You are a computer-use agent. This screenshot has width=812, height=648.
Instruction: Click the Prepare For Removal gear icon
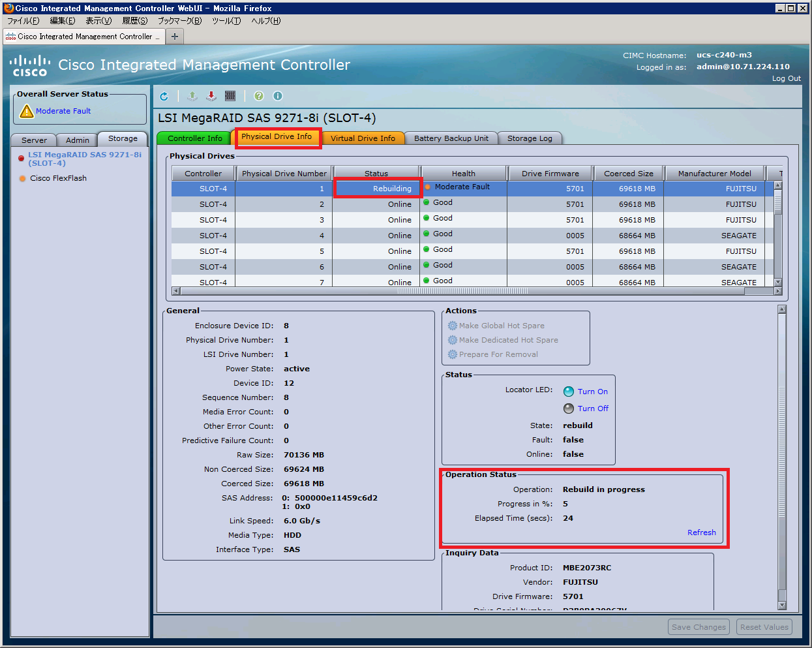(453, 354)
